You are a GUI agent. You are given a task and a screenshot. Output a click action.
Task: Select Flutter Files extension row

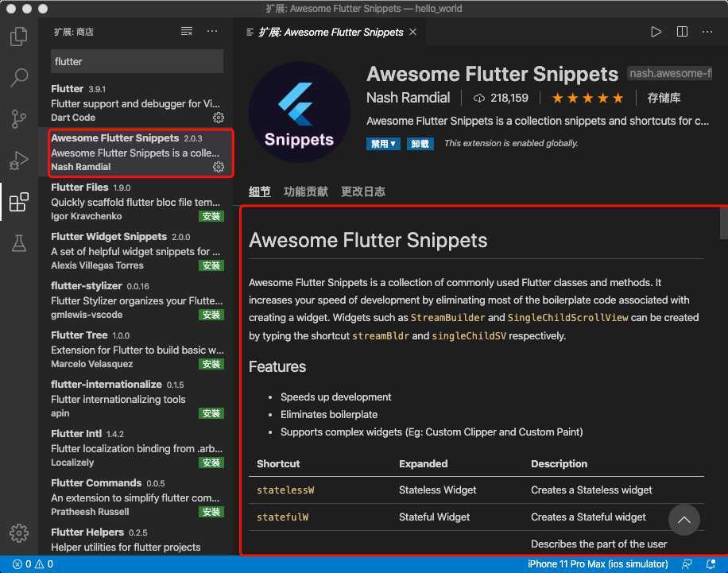[137, 202]
